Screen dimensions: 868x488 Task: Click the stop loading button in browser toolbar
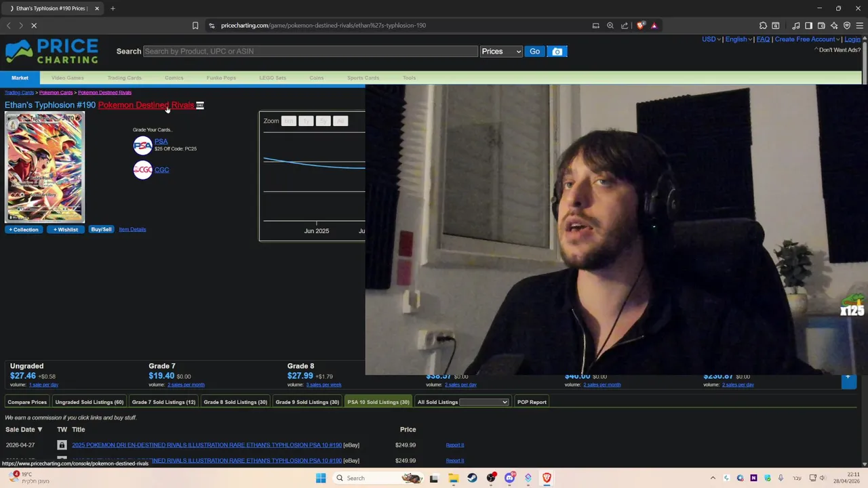pos(34,26)
